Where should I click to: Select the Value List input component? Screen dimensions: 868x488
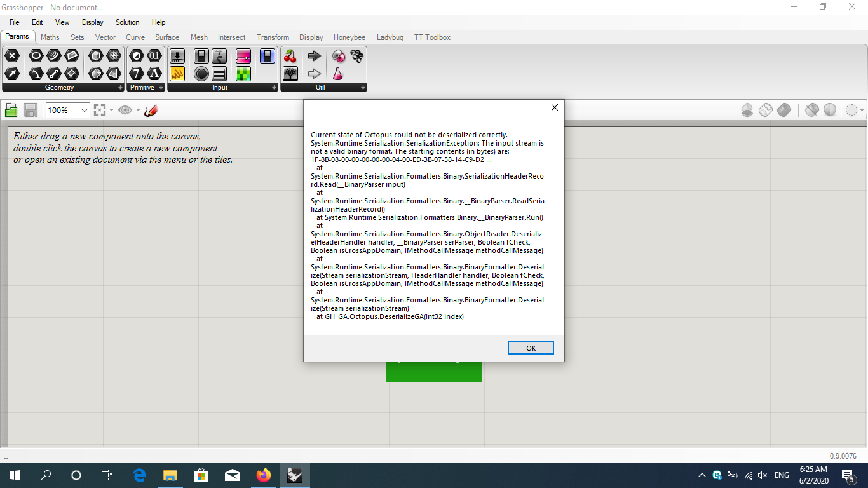click(x=219, y=74)
